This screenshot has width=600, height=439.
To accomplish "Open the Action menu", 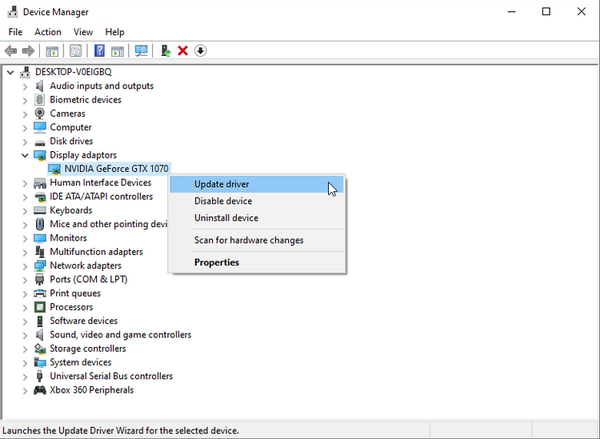I will [48, 32].
